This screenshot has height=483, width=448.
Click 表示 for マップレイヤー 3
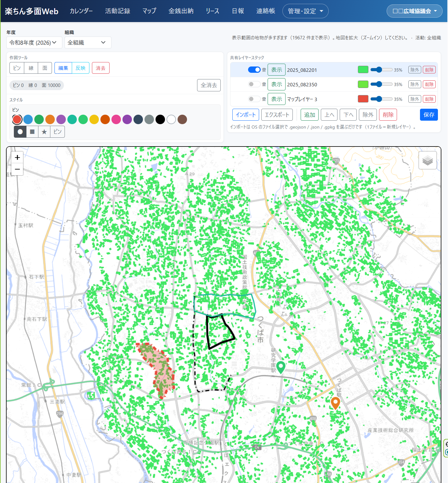point(276,99)
